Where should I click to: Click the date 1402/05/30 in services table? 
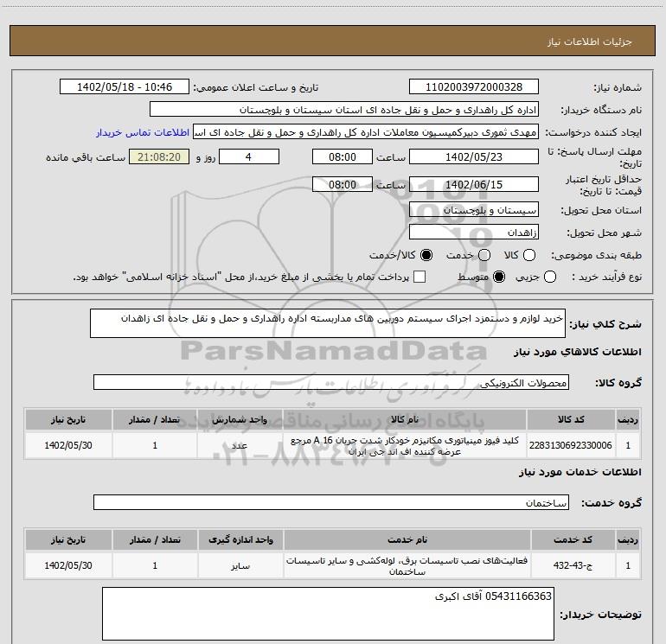(x=68, y=565)
